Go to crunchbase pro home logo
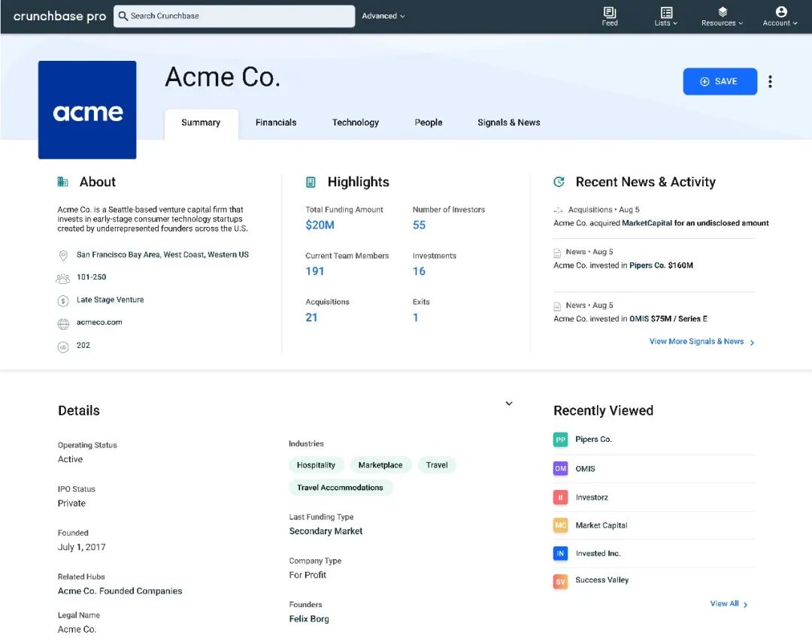 tap(59, 16)
